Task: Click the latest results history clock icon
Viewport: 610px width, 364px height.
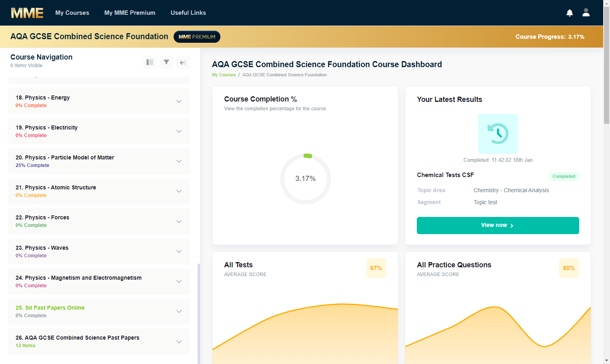Action: click(498, 134)
